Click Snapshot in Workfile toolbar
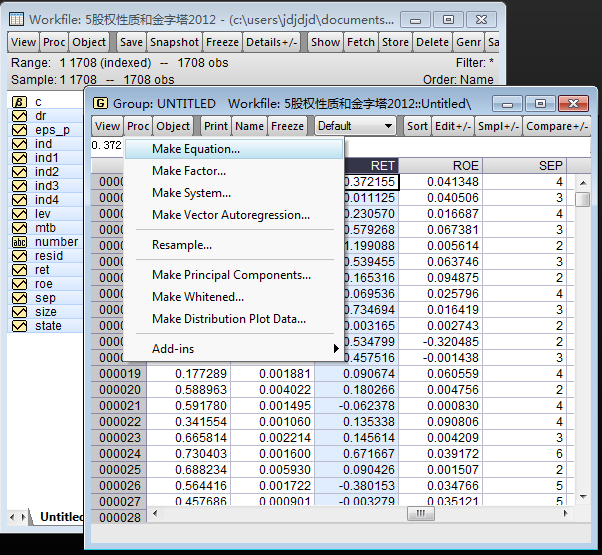This screenshot has width=602, height=555. pos(174,42)
